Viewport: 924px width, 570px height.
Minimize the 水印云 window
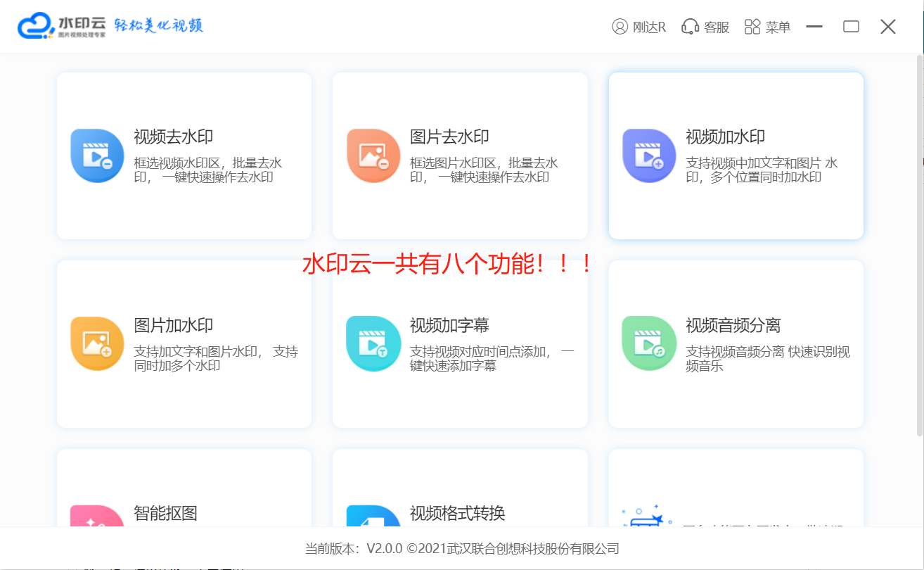click(814, 27)
